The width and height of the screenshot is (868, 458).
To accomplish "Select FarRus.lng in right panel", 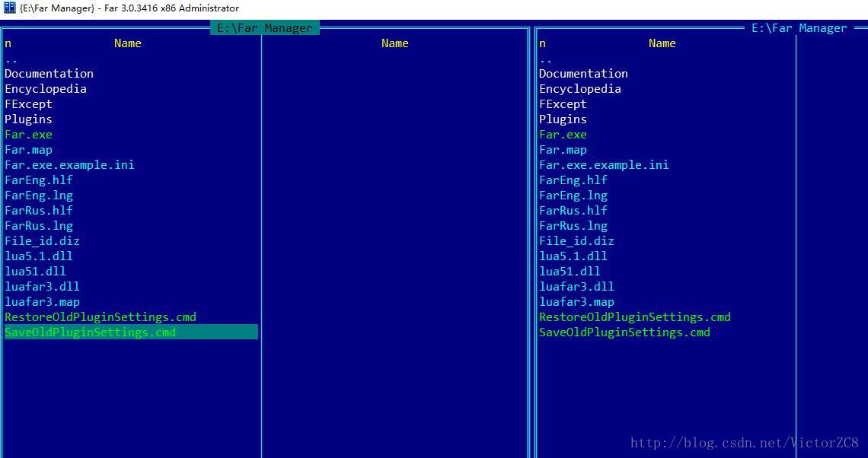I will point(573,226).
